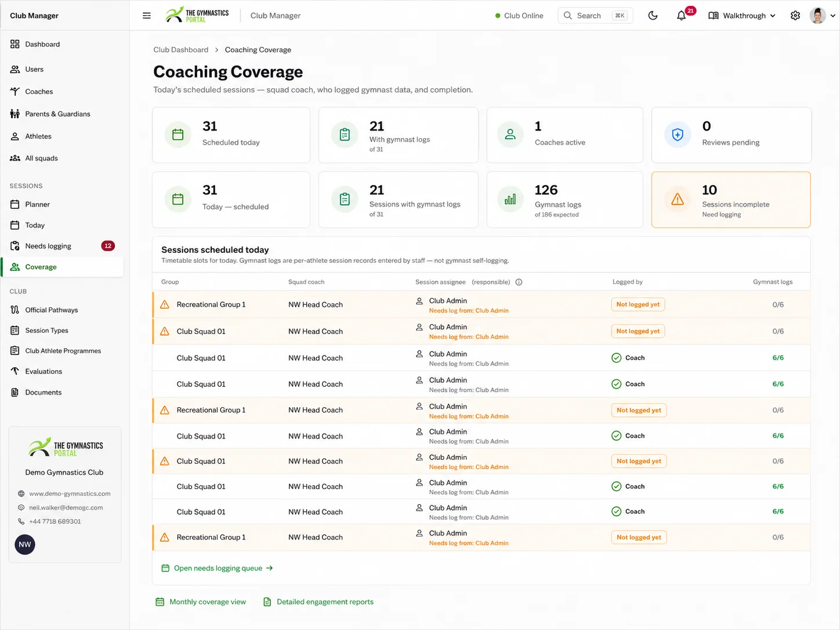Expand the Walkthrough dropdown
The height and width of the screenshot is (630, 840).
coord(742,16)
